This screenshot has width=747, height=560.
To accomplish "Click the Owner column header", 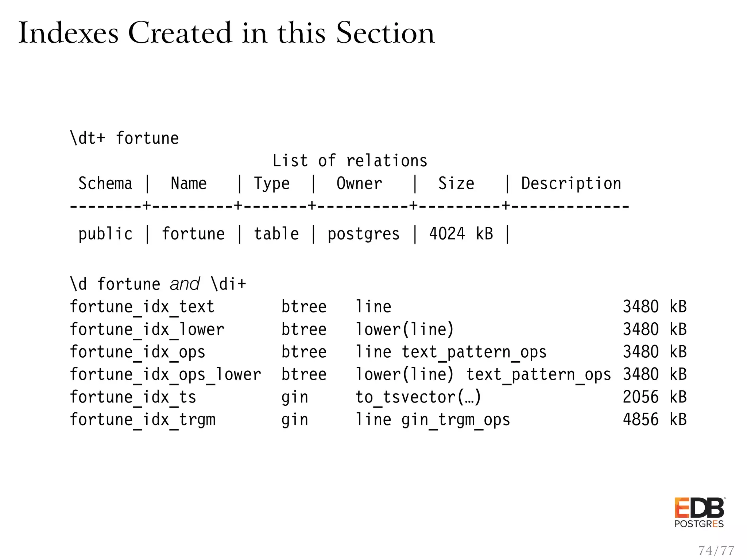I will click(359, 183).
